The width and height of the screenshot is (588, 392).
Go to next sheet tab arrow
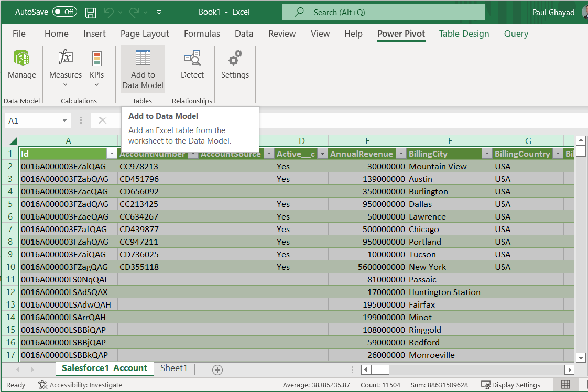tap(32, 370)
